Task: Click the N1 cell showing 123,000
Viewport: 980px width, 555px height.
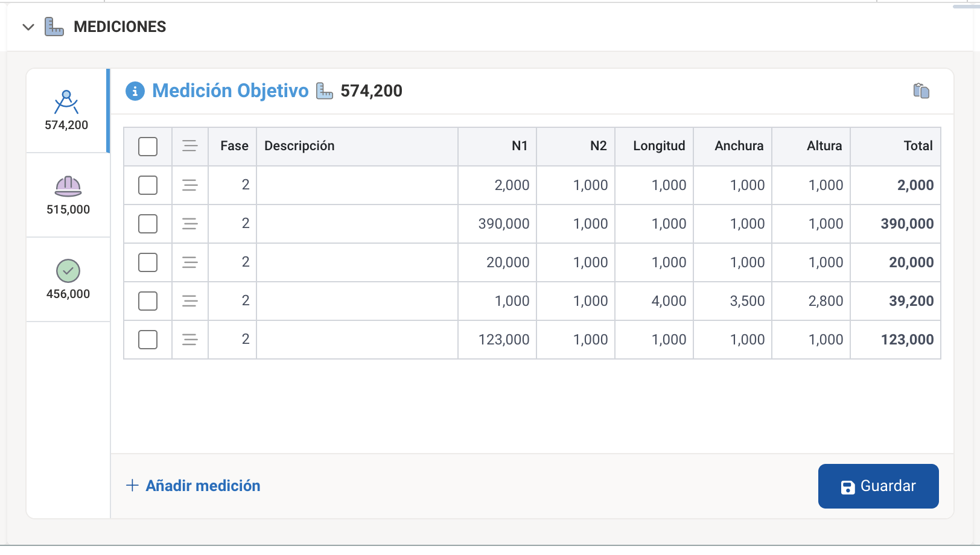Action: (497, 340)
